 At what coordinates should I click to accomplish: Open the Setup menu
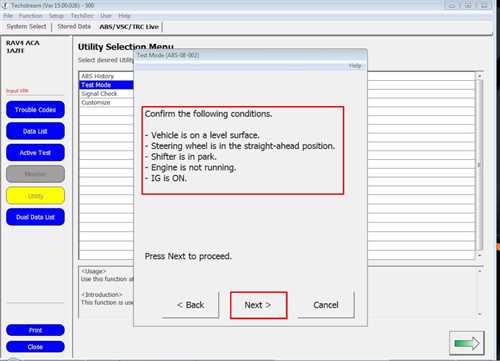pyautogui.click(x=56, y=16)
